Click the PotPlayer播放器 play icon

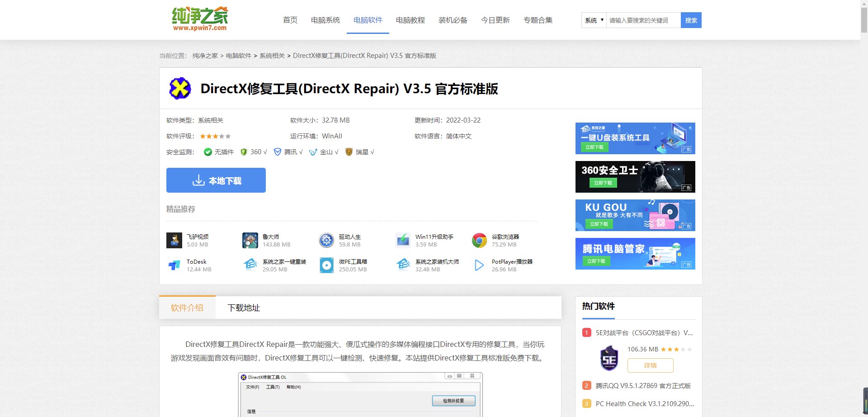[479, 265]
